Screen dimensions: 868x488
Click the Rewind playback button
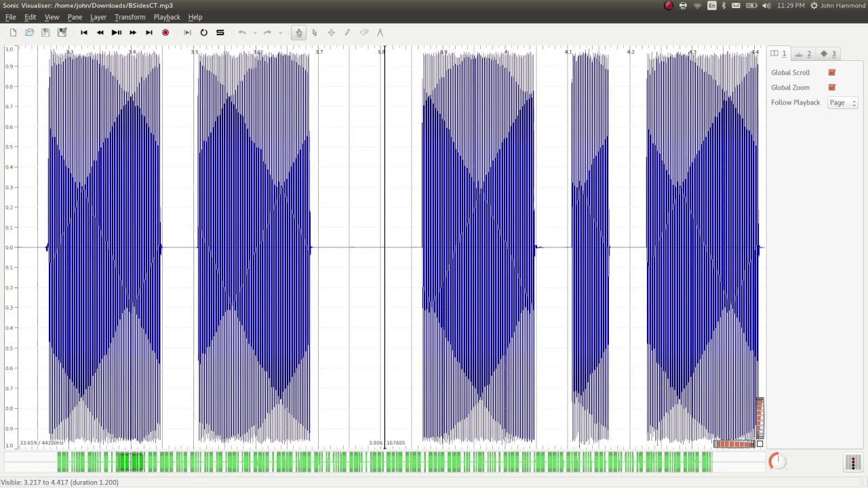[100, 33]
